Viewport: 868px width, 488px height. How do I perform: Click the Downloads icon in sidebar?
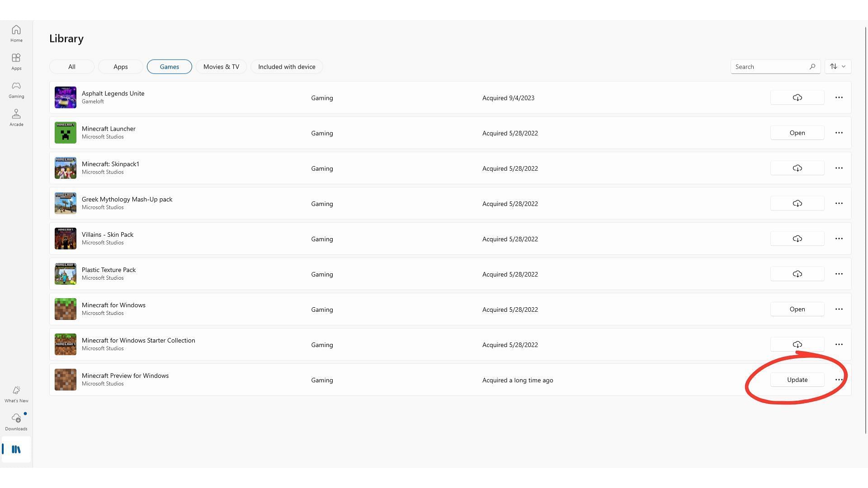pyautogui.click(x=16, y=421)
